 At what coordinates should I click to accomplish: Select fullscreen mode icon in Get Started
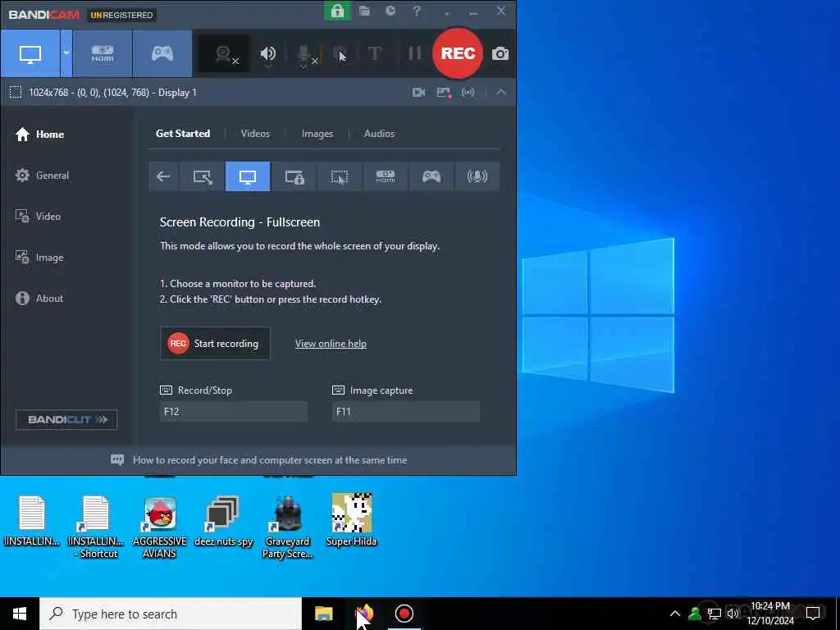pos(248,176)
